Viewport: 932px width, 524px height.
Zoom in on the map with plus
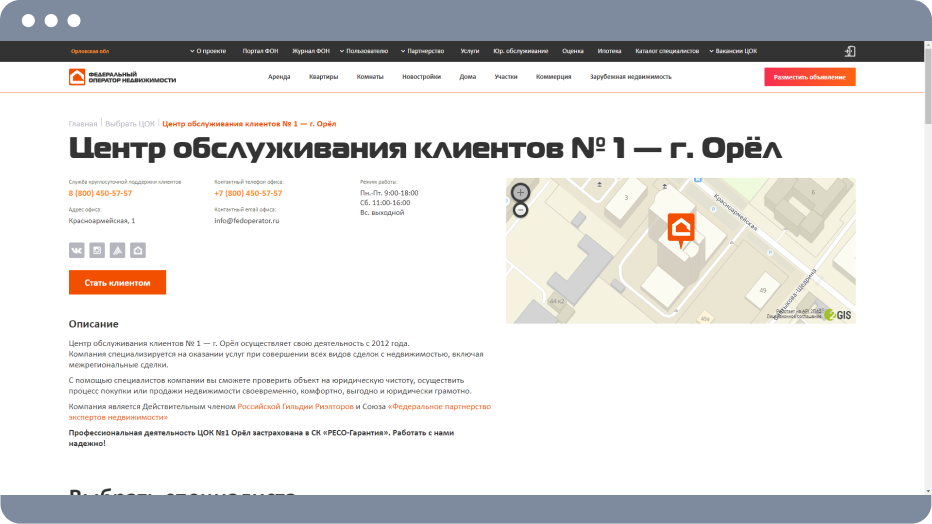point(520,192)
